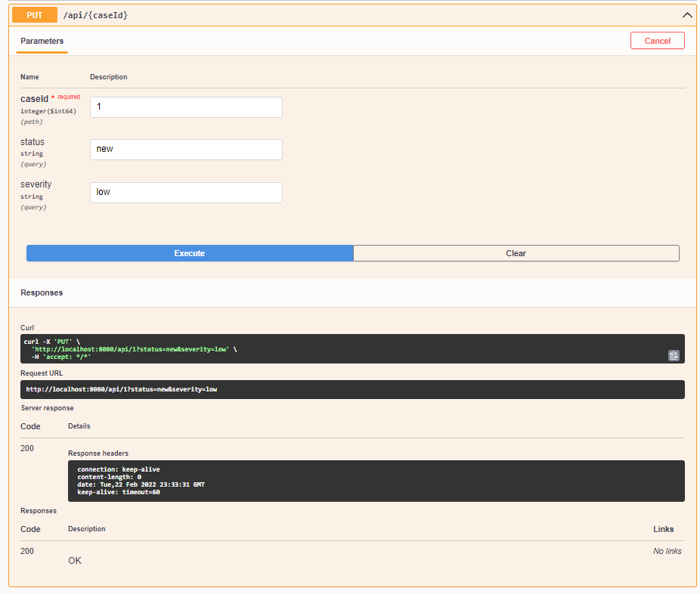Collapse the PUT /api/{caseId} operation
Viewport: 700px width, 594px height.
(x=687, y=15)
